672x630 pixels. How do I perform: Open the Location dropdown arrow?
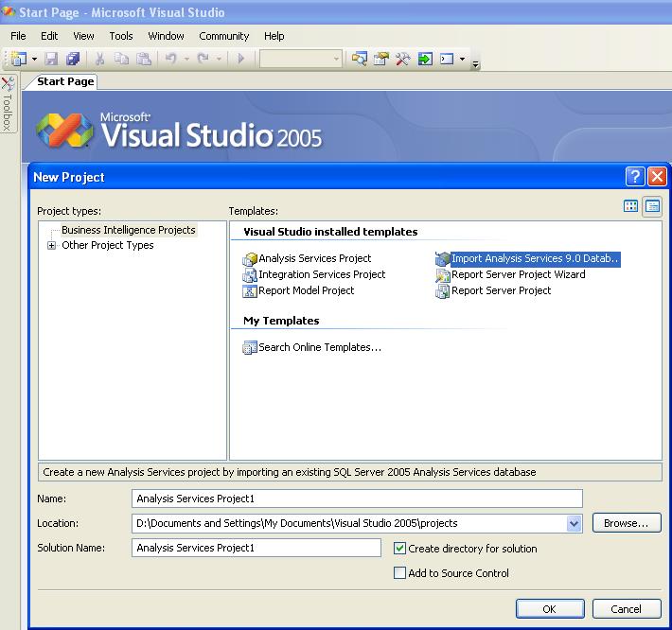pos(575,523)
